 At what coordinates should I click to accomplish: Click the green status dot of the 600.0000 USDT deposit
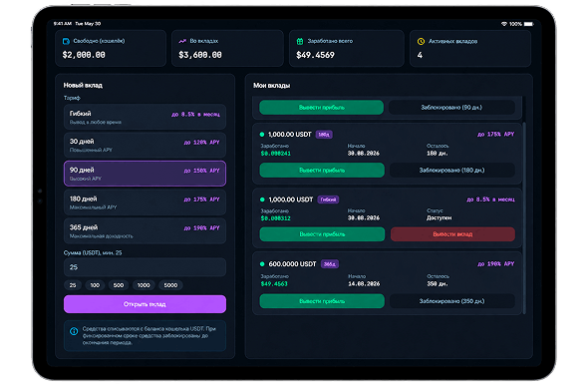click(x=262, y=264)
